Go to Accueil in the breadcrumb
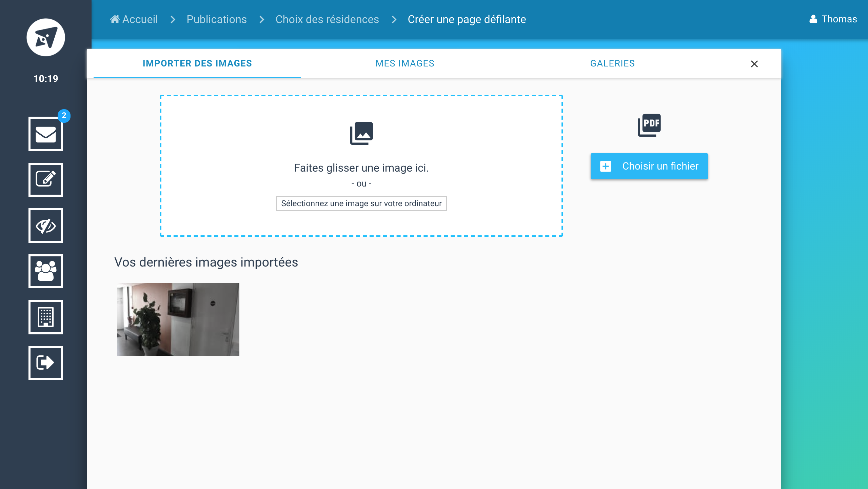Viewport: 868px width, 489px height. pyautogui.click(x=134, y=19)
